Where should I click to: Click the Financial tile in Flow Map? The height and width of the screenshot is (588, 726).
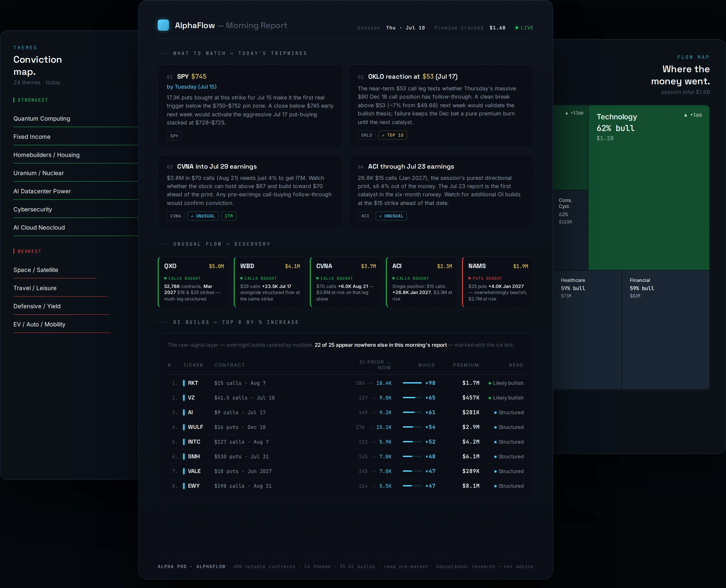tap(666, 330)
